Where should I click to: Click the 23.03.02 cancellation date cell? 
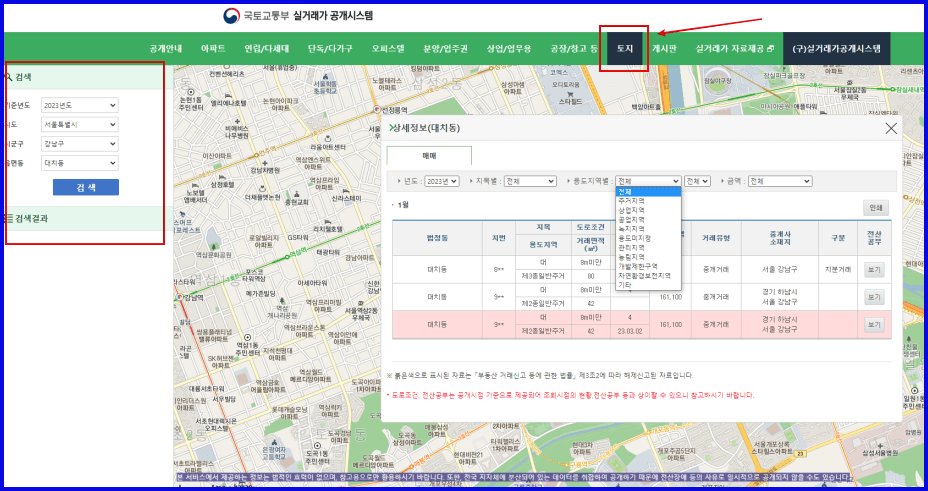tap(630, 331)
